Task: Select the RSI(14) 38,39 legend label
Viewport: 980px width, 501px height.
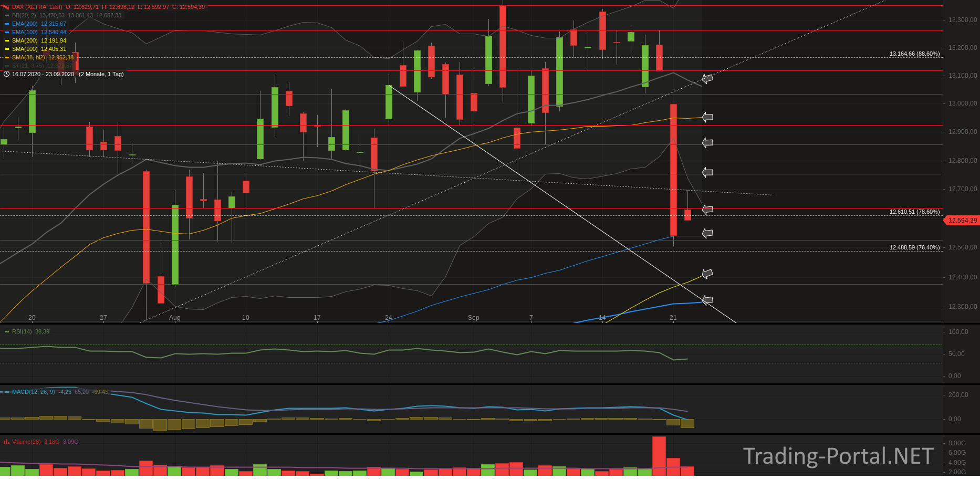Action: point(30,331)
